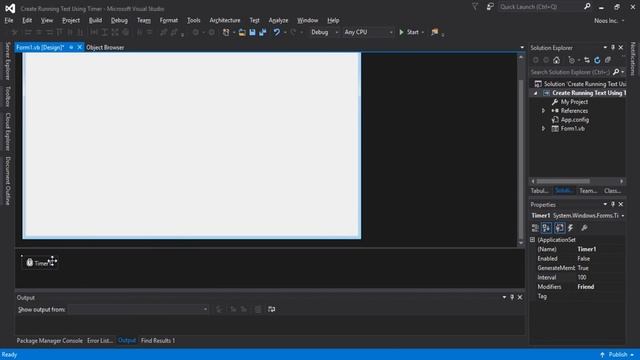The height and width of the screenshot is (360, 640).
Task: Collapse the (ApplicationSettings) property group
Action: [533, 240]
